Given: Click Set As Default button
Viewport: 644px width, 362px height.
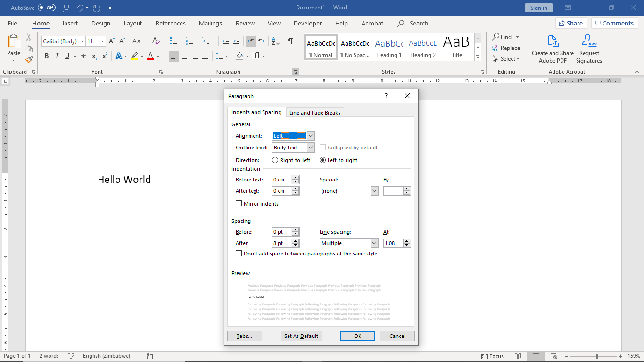Looking at the screenshot, I should [x=301, y=336].
